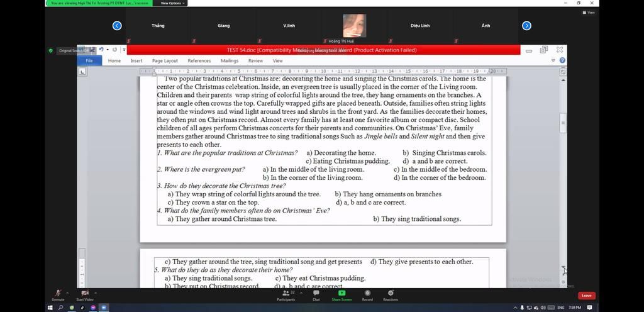Screen dimensions: 644x312
Task: Open the Undo history dropdown arrow
Action: point(108,50)
